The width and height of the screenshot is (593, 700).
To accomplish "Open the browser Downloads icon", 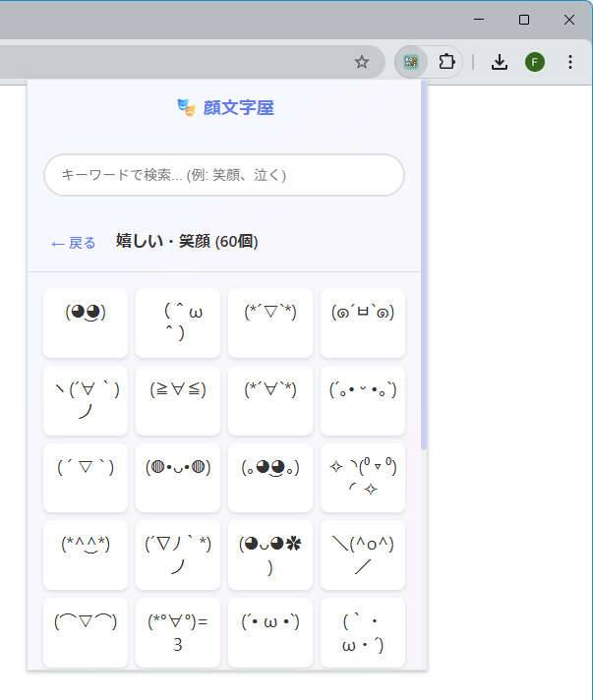I will [x=500, y=62].
